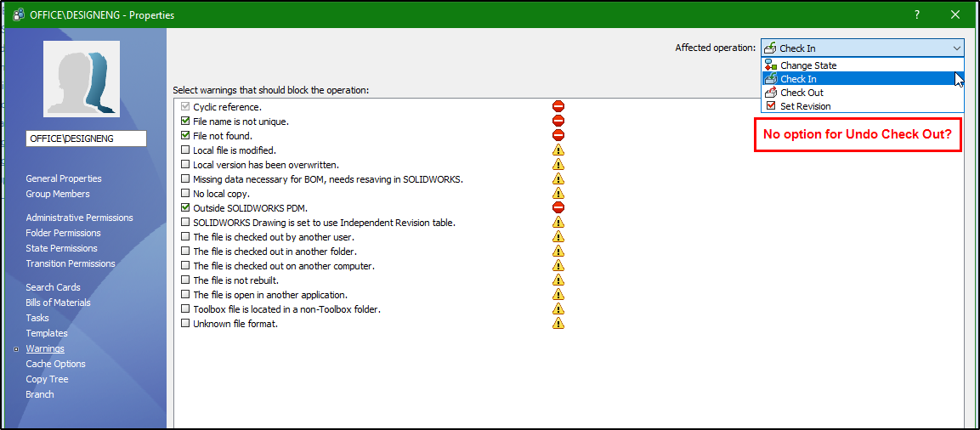Click the warning icon for Missing data necessary for BOM

point(558,178)
